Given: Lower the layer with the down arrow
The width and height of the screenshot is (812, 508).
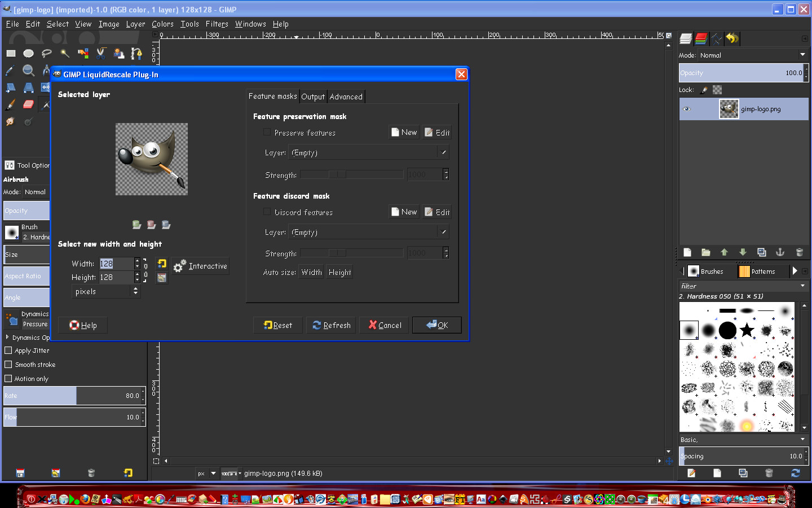Looking at the screenshot, I should point(743,252).
